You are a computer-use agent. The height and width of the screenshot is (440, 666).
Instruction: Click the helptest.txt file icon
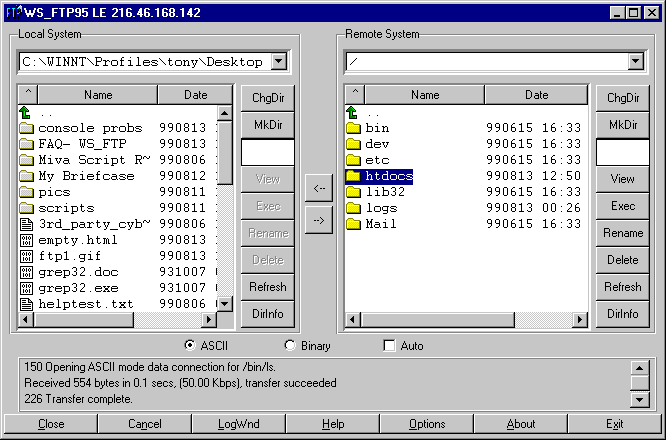coord(26,304)
